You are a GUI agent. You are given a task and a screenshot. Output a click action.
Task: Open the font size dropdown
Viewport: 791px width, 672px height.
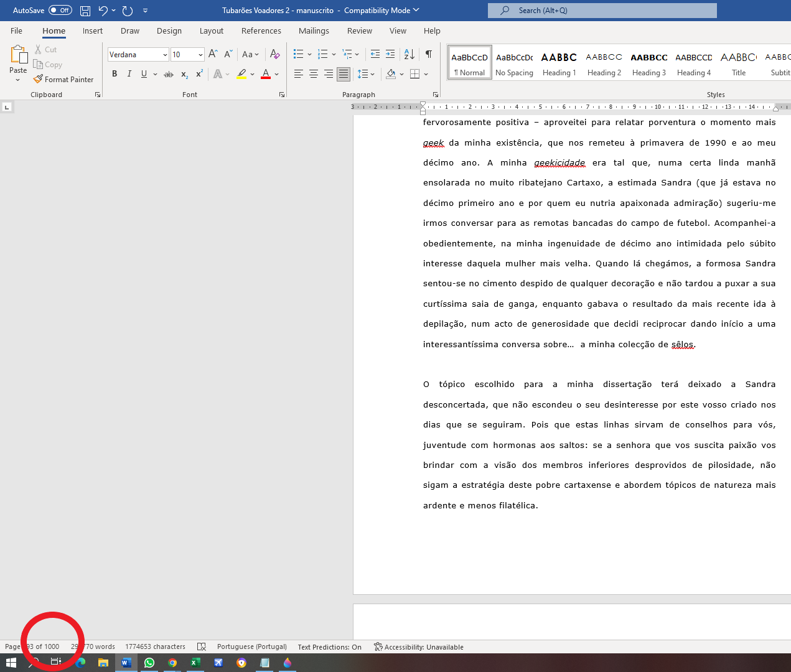click(x=200, y=55)
